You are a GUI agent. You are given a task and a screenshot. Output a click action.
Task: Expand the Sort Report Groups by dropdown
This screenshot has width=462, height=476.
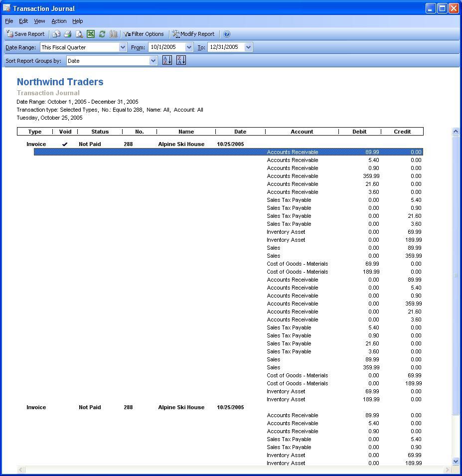[154, 61]
